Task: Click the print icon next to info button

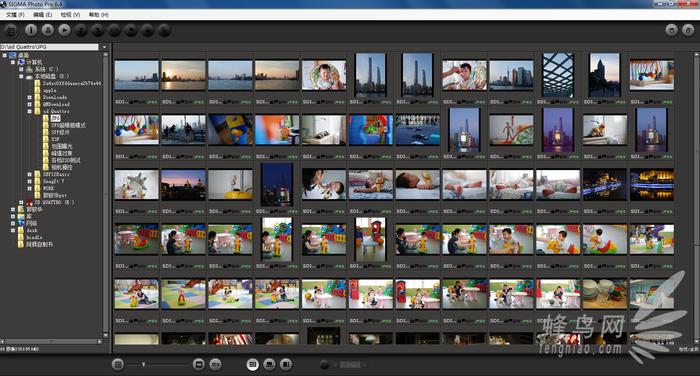Action: tap(48, 30)
